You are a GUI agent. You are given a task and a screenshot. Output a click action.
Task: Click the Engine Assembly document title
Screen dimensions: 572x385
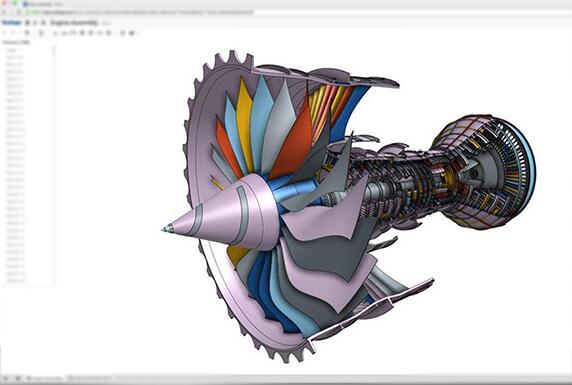(74, 23)
